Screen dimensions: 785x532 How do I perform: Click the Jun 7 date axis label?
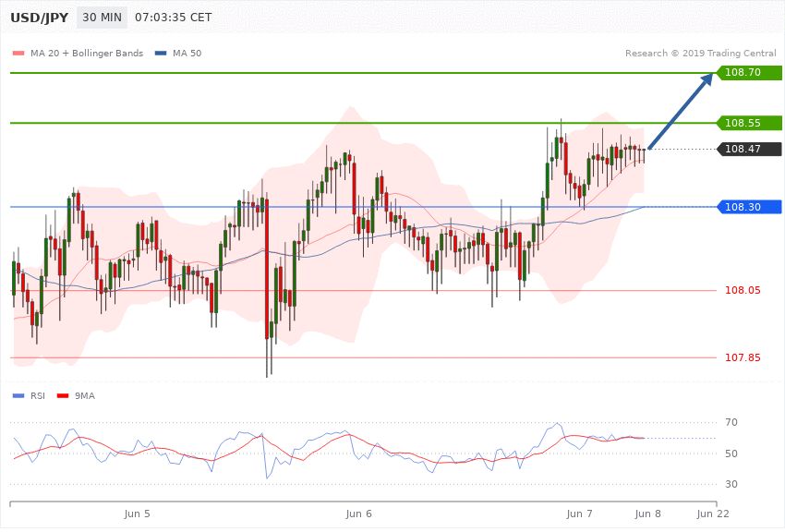[579, 514]
